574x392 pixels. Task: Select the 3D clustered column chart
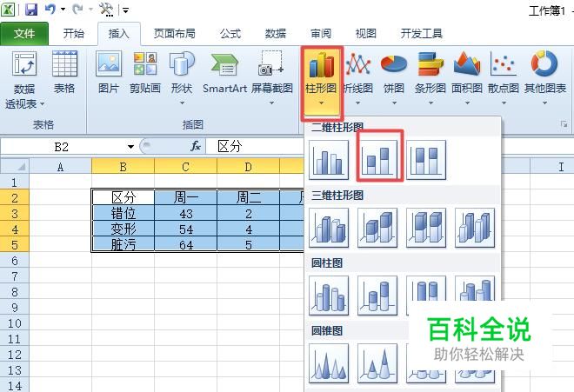(329, 228)
